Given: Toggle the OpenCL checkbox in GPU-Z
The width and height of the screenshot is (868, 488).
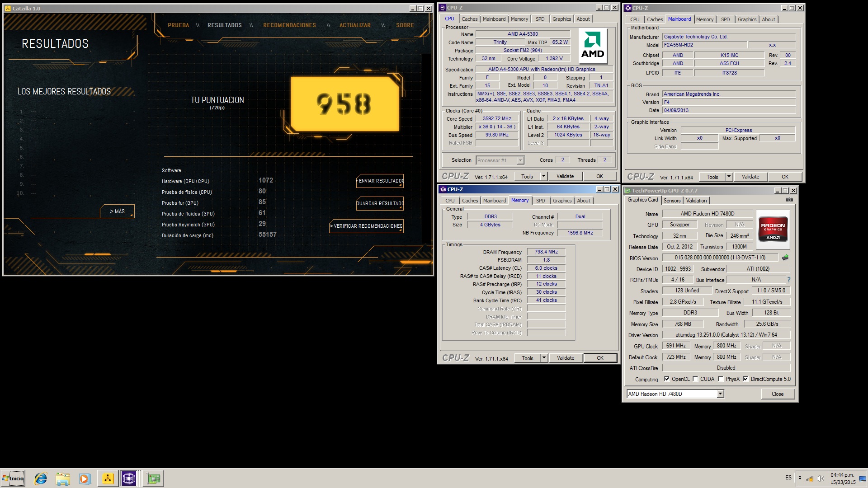Looking at the screenshot, I should coord(667,379).
